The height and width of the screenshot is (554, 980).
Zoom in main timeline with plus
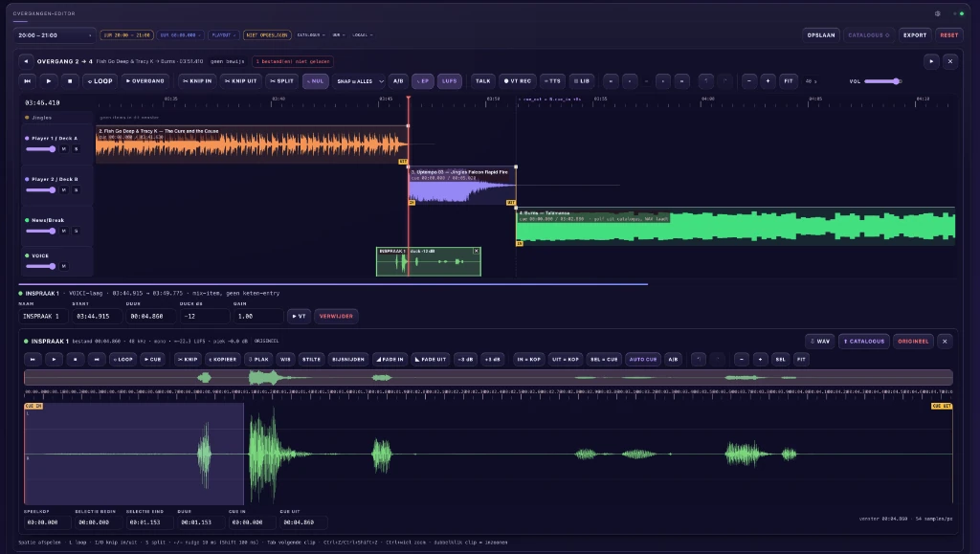click(x=768, y=81)
